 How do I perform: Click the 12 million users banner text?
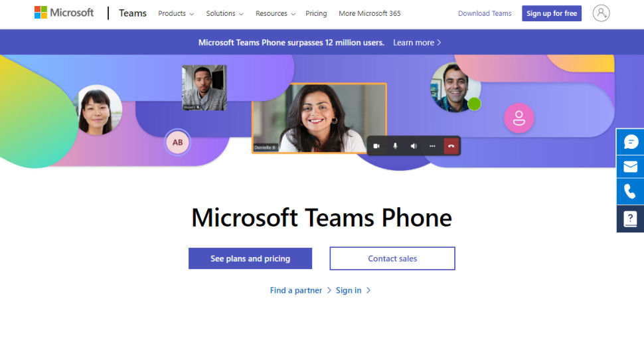click(291, 43)
